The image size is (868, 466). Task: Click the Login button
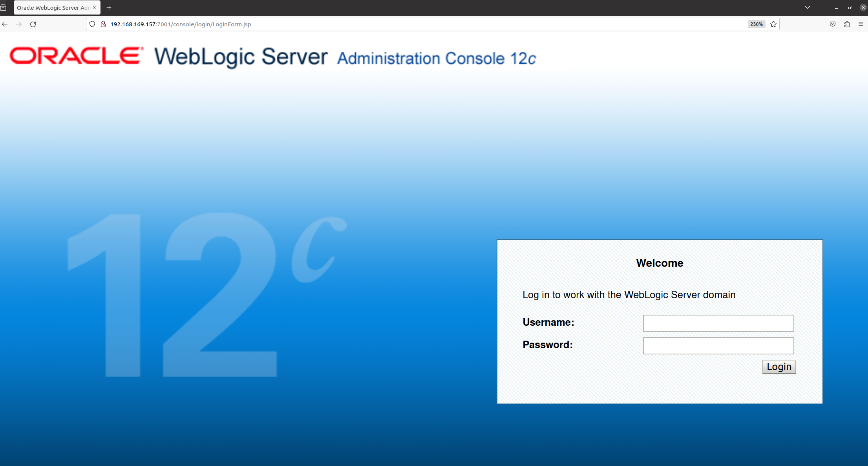click(779, 367)
